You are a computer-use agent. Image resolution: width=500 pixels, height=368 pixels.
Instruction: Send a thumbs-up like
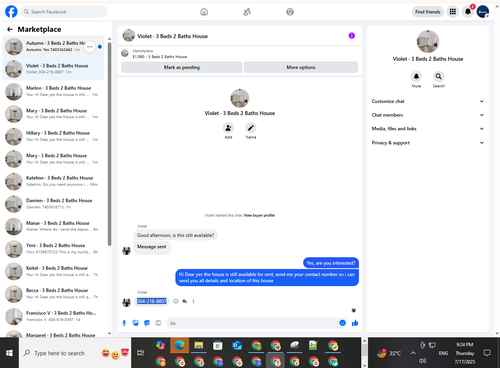pyautogui.click(x=355, y=323)
